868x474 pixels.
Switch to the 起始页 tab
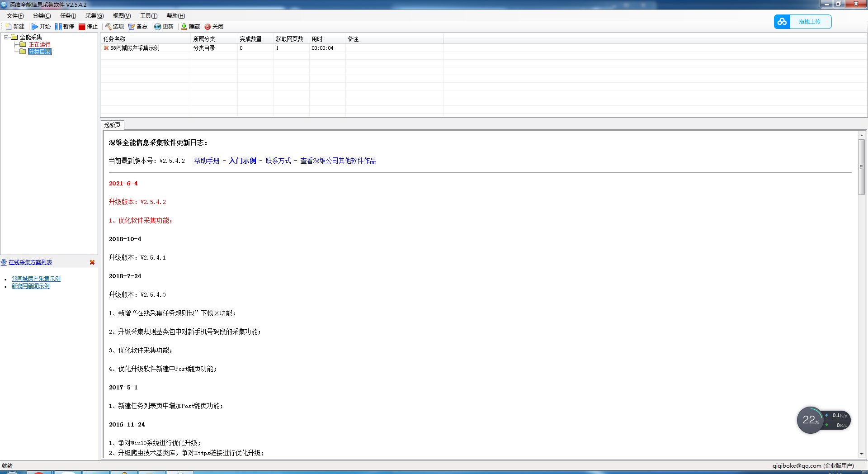[112, 125]
